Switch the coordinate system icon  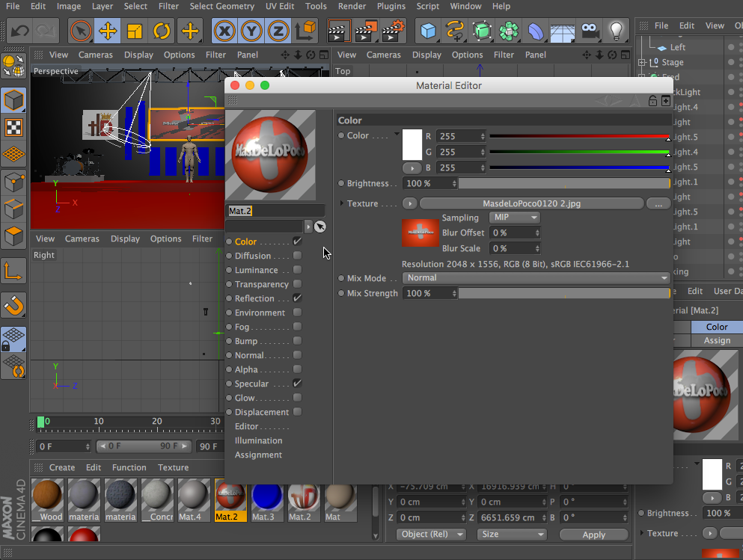[x=305, y=31]
